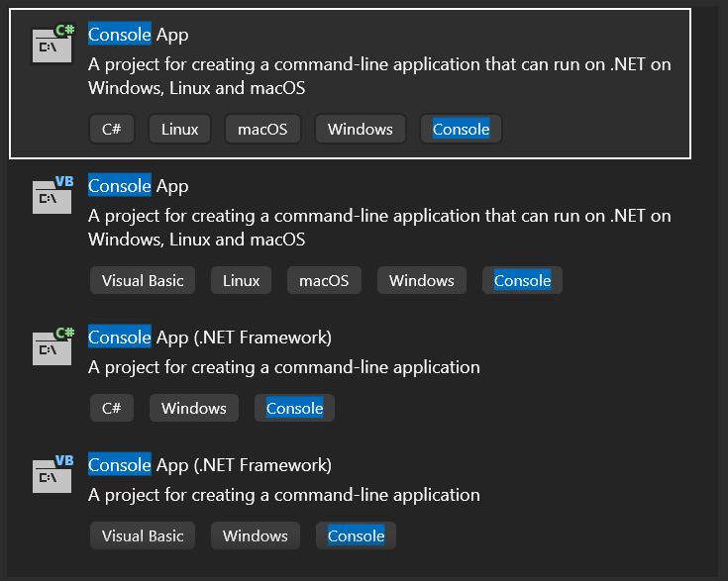
Task: Click description of C# .NET Framework Console App
Action: click(284, 367)
